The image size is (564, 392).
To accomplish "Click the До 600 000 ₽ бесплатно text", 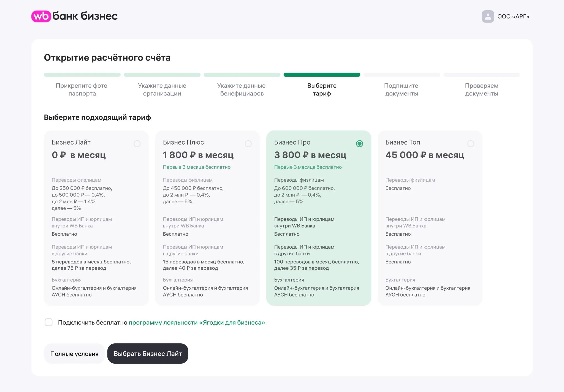I will pos(304,188).
